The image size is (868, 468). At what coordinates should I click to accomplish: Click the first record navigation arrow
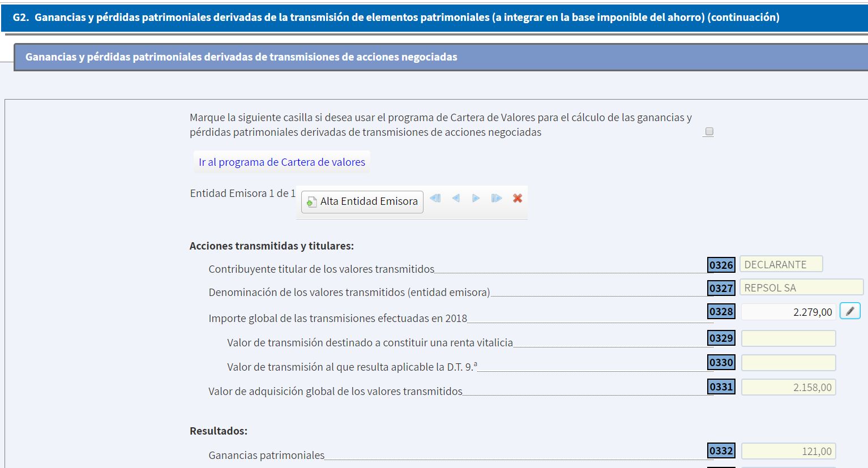(x=435, y=198)
